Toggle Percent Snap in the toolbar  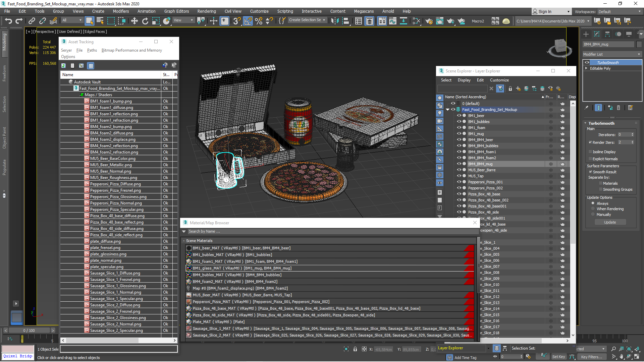coord(259,21)
